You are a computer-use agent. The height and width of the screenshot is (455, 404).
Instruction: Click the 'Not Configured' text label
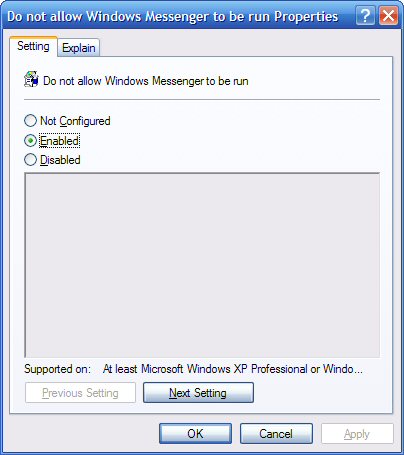(x=75, y=121)
